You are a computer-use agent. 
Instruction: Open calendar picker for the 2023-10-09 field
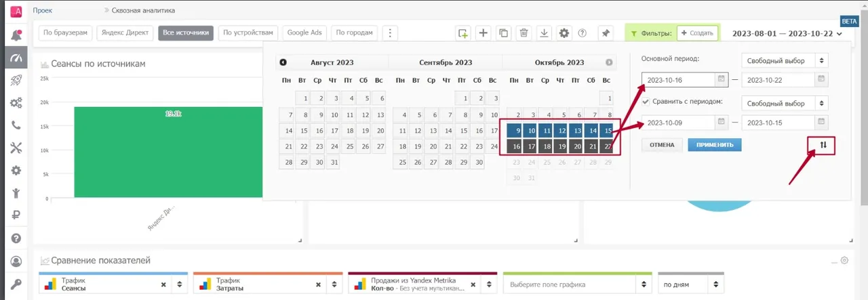(720, 123)
